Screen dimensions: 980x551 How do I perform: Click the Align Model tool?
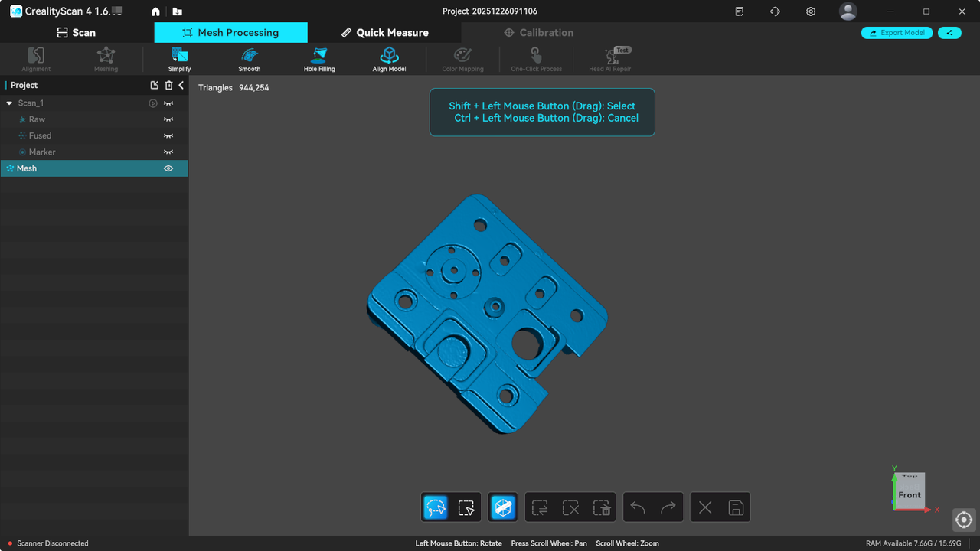(x=389, y=58)
